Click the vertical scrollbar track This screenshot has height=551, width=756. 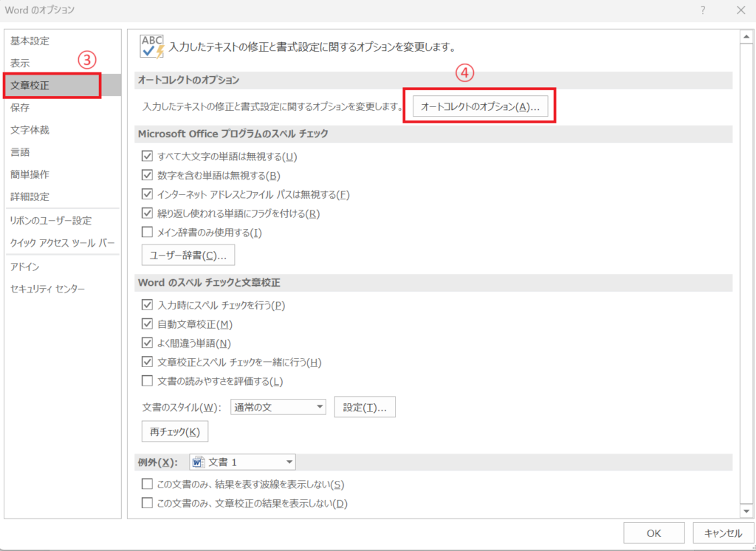747,273
